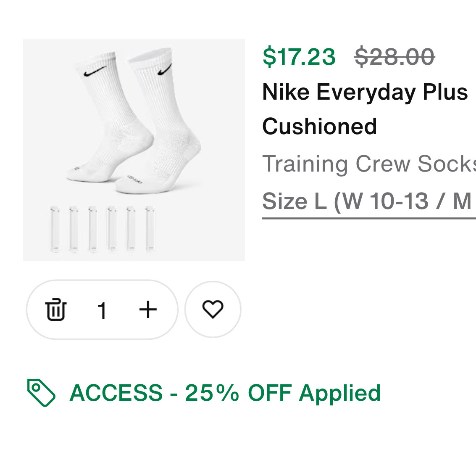This screenshot has height=476, width=476.
Task: Click the plus icon to increase quantity
Action: pyautogui.click(x=147, y=309)
